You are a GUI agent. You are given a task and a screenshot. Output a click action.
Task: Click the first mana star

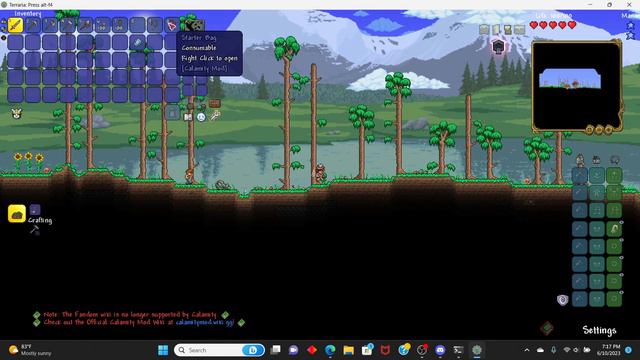click(631, 26)
